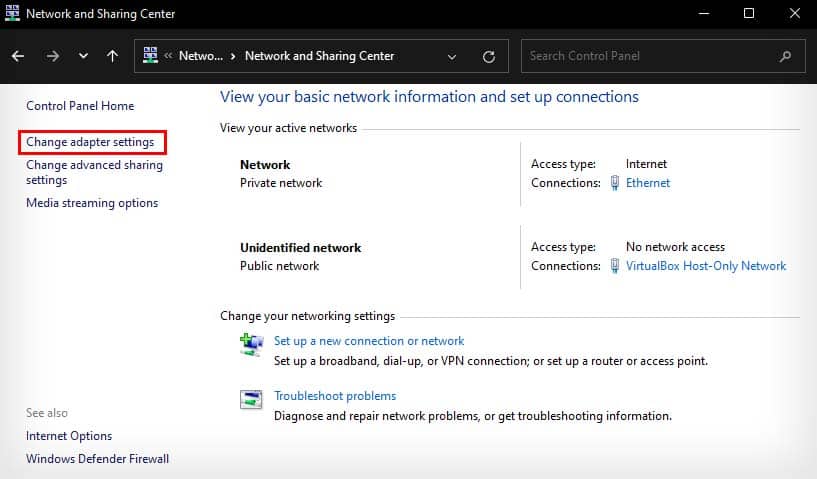
Task: Click the Network and Sharing Center breadcrumb
Action: pyautogui.click(x=319, y=56)
